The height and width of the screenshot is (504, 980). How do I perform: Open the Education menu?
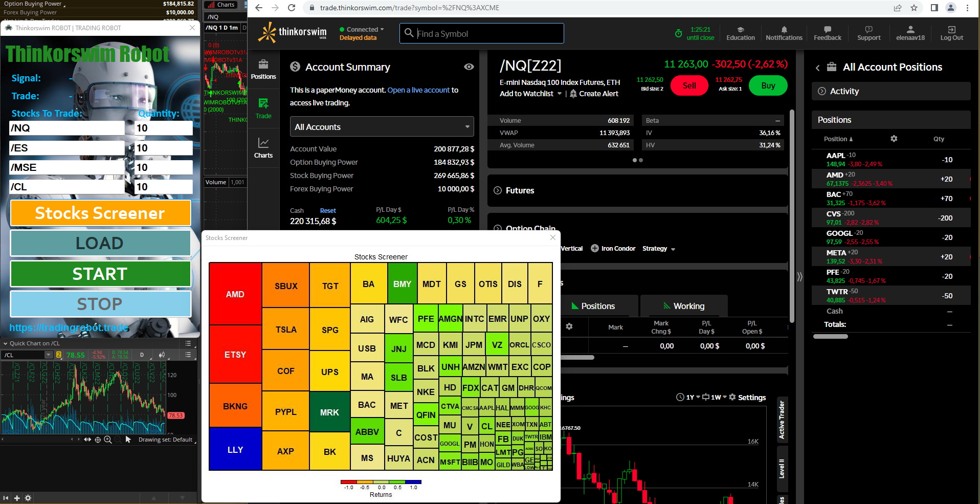click(x=740, y=33)
